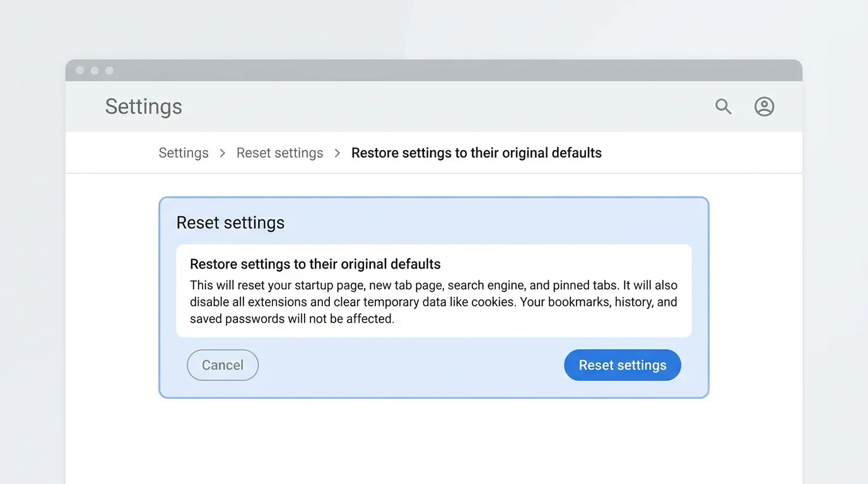
Task: Cancel the reset dialog
Action: coord(223,365)
